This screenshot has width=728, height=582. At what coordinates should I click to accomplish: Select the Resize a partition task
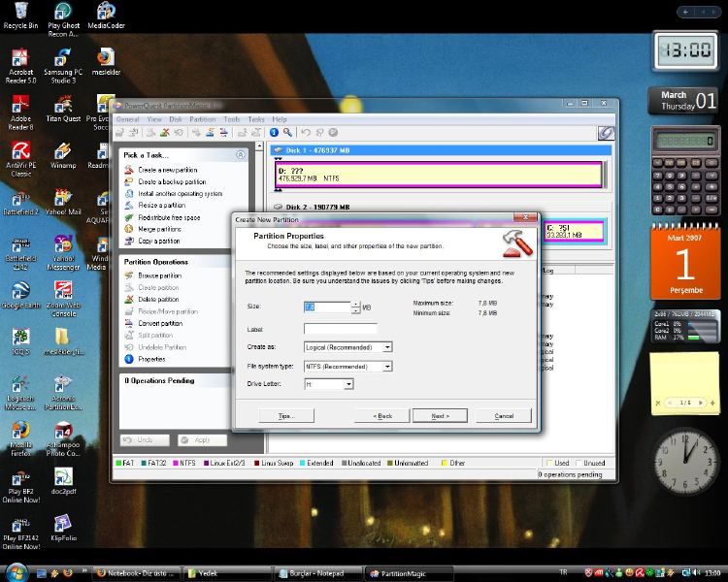pyautogui.click(x=161, y=206)
